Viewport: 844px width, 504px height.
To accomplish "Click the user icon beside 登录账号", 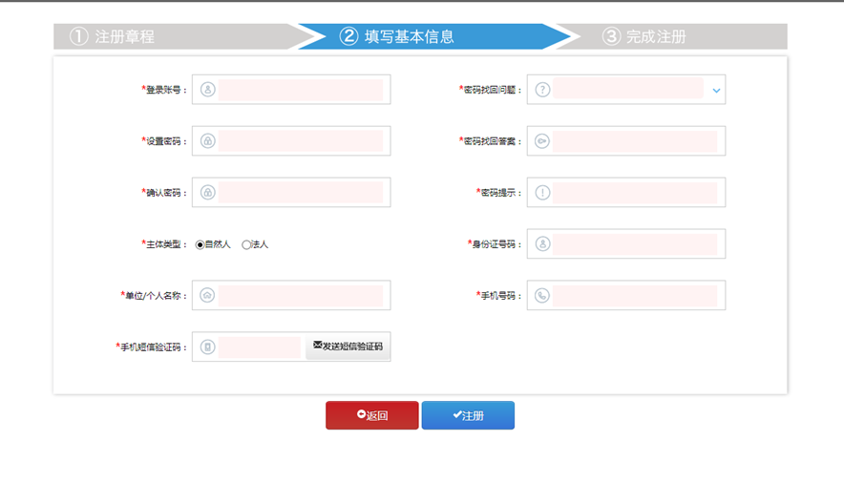I will [207, 90].
